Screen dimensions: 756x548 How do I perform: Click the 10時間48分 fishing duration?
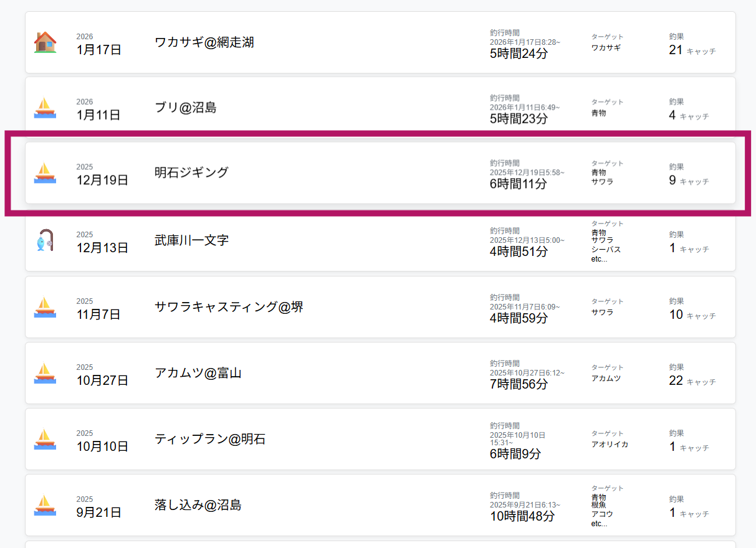click(522, 516)
